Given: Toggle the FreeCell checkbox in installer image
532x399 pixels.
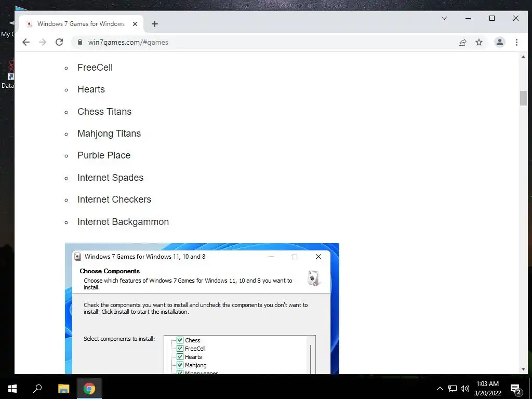Looking at the screenshot, I should 180,349.
